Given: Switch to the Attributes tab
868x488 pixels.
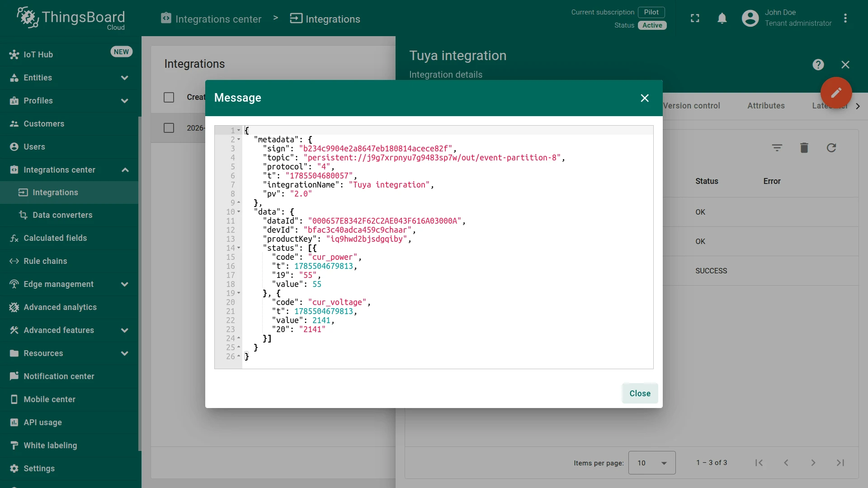Looking at the screenshot, I should point(765,106).
